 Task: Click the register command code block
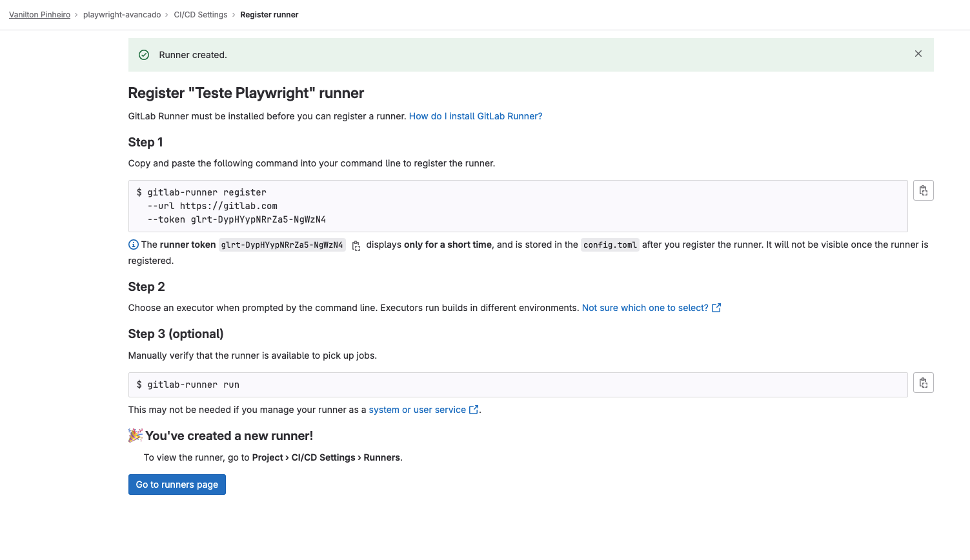coord(518,206)
